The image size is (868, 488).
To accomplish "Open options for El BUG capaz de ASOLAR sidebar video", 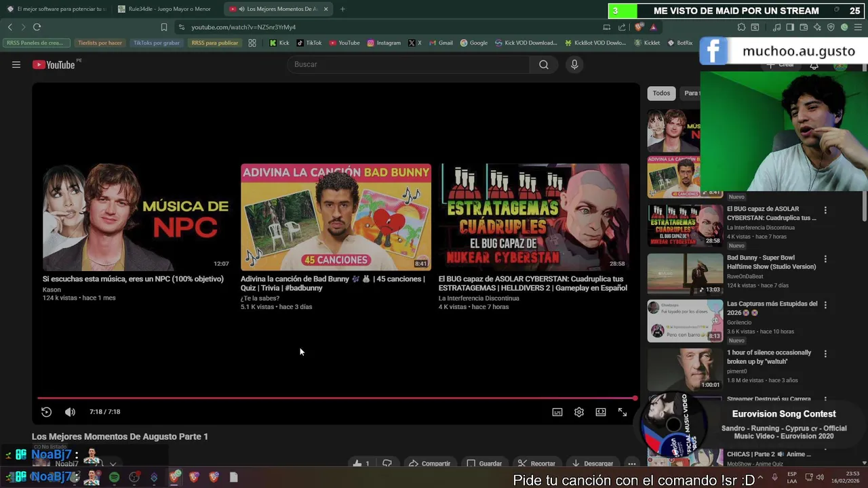I will tap(825, 210).
